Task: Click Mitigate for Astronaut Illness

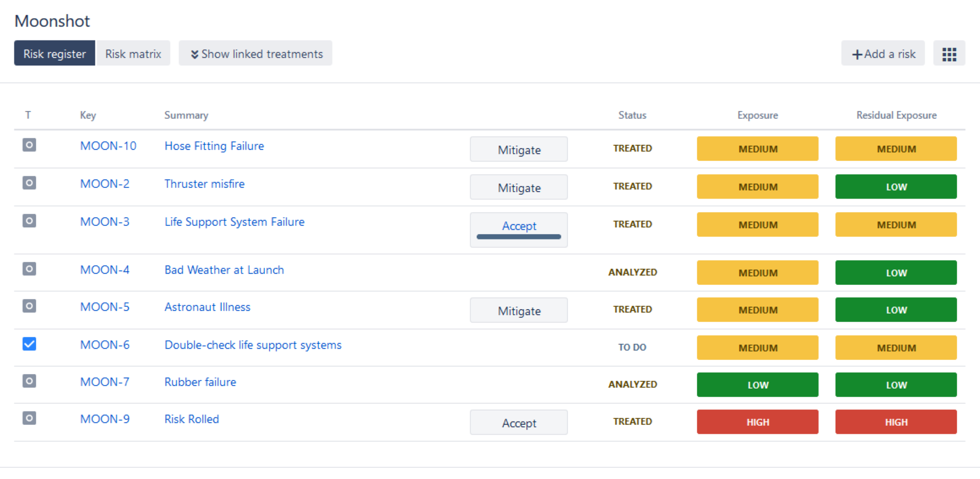Action: click(518, 310)
